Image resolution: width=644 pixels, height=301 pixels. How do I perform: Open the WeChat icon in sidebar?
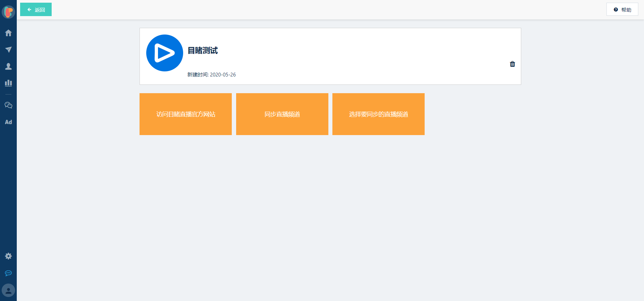click(8, 105)
